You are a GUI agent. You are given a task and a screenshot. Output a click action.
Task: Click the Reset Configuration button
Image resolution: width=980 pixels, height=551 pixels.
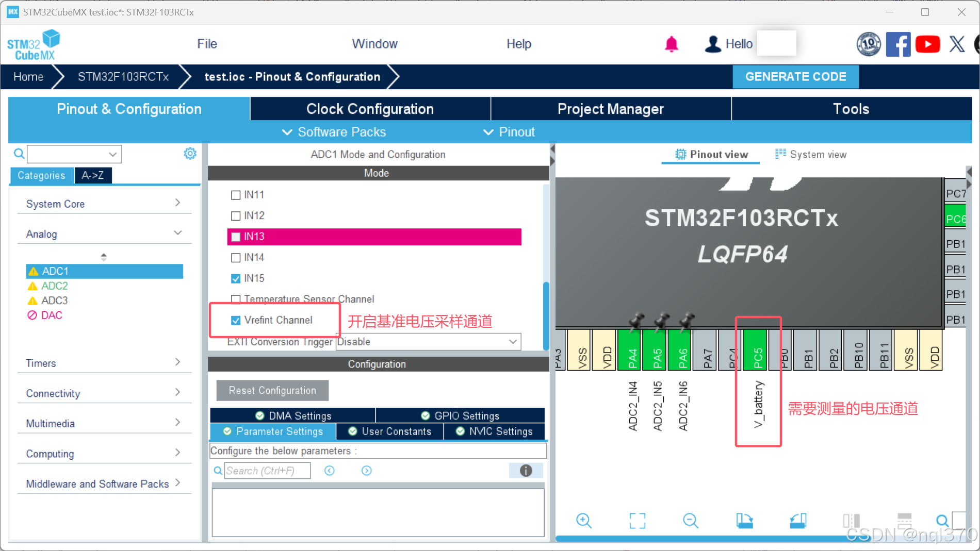pyautogui.click(x=272, y=390)
